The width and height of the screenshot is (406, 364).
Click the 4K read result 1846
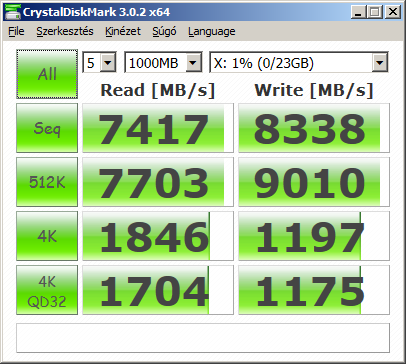[x=158, y=236]
